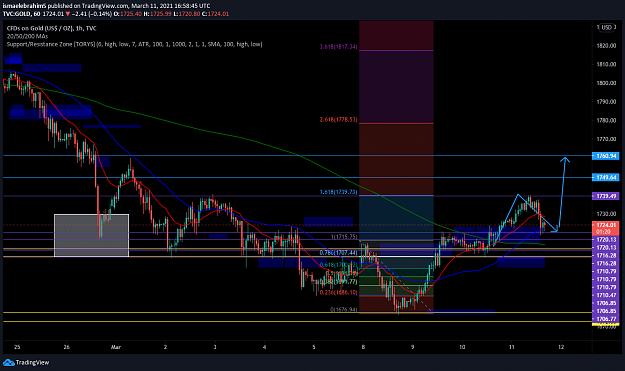Click the 11 date on time axis
Screen dimensions: 625x371
tap(511, 347)
